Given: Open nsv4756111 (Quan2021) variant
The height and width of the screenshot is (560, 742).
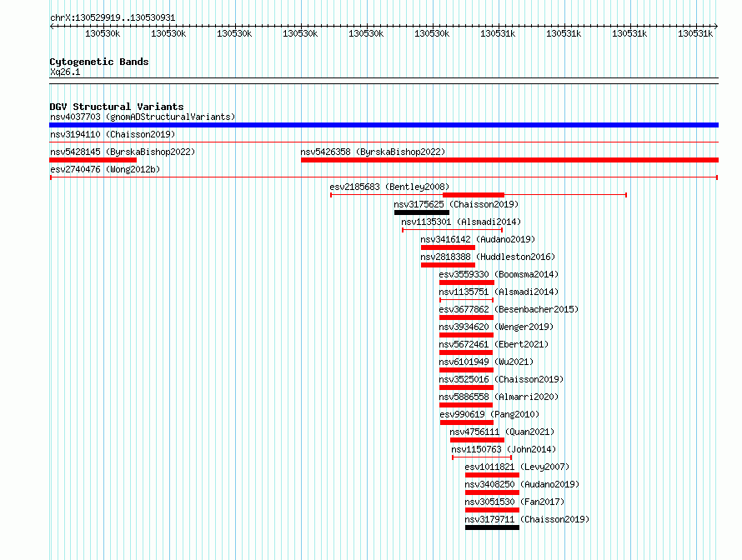Looking at the screenshot, I should click(502, 432).
